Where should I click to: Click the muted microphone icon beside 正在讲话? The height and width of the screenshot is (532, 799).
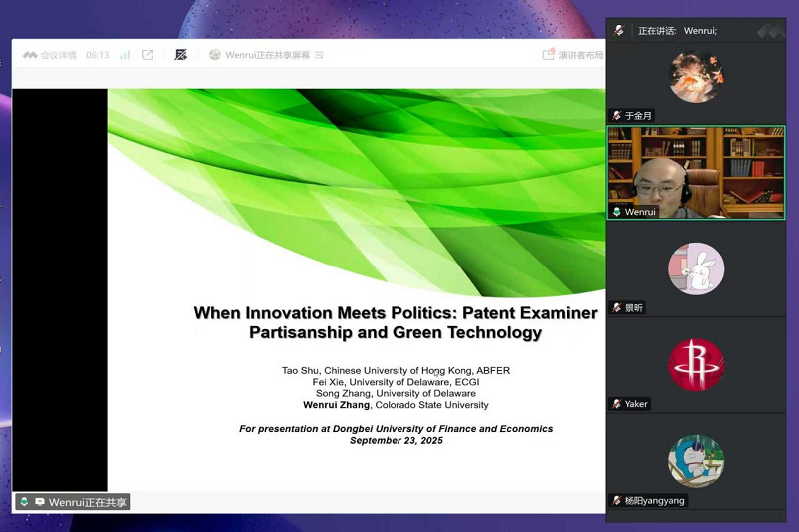pyautogui.click(x=620, y=31)
